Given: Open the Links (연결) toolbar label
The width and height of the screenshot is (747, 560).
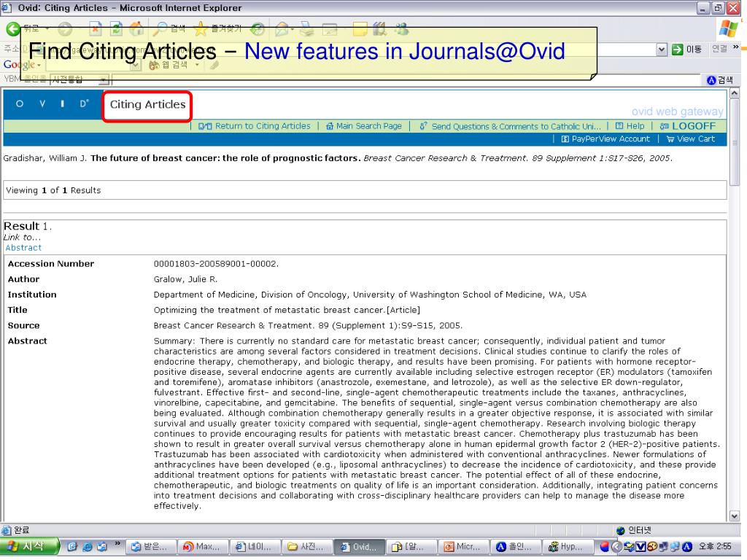Looking at the screenshot, I should click(x=719, y=49).
